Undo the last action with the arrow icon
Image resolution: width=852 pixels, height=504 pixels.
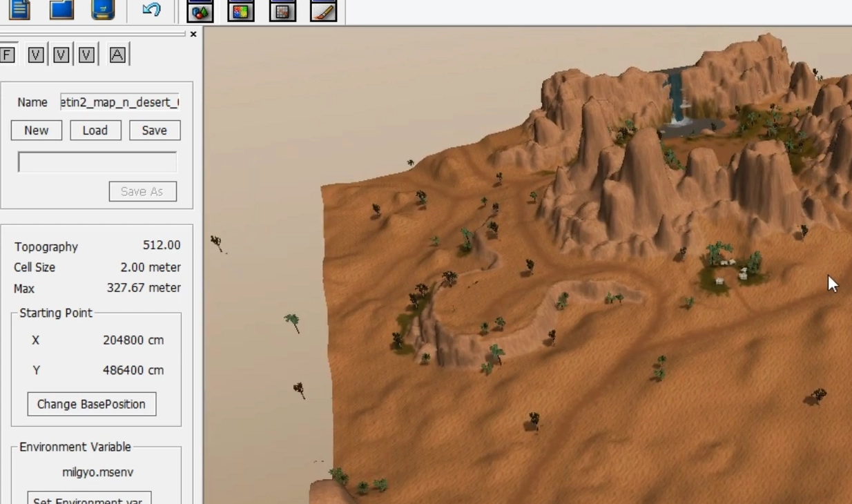[x=151, y=10]
